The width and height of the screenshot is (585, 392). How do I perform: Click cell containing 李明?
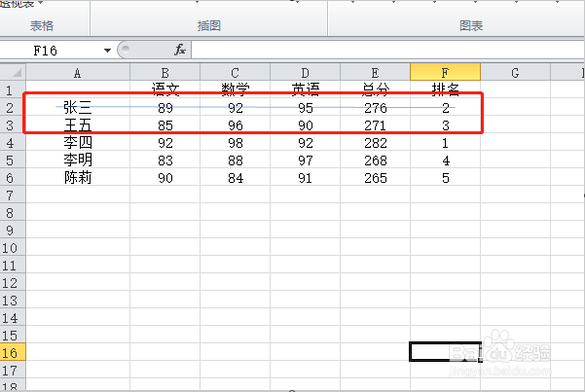tap(78, 160)
